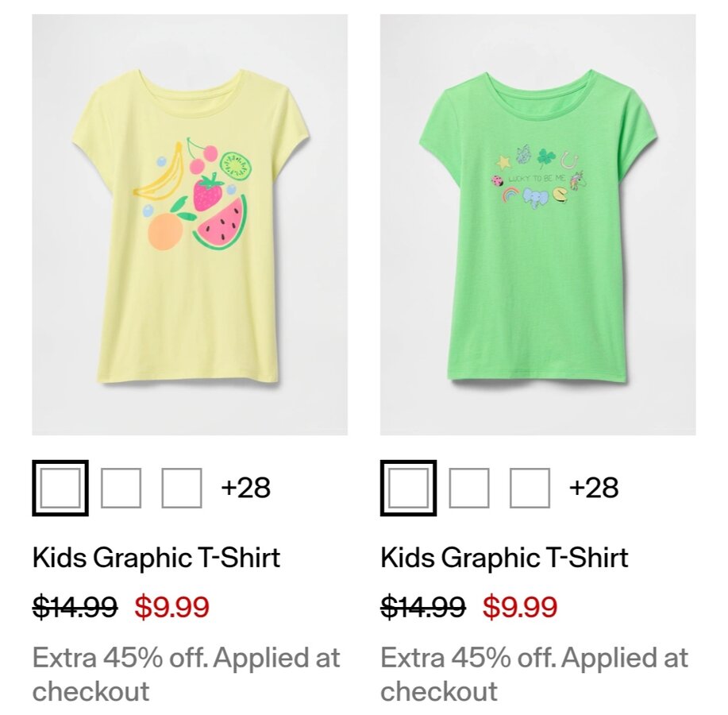Click $9.99 sale price under yellow shirt
This screenshot has height=715, width=728.
[171, 608]
